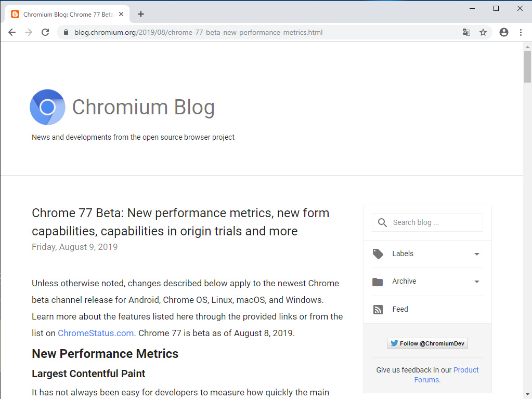Click the search magnifier in the blog sidebar

click(382, 222)
